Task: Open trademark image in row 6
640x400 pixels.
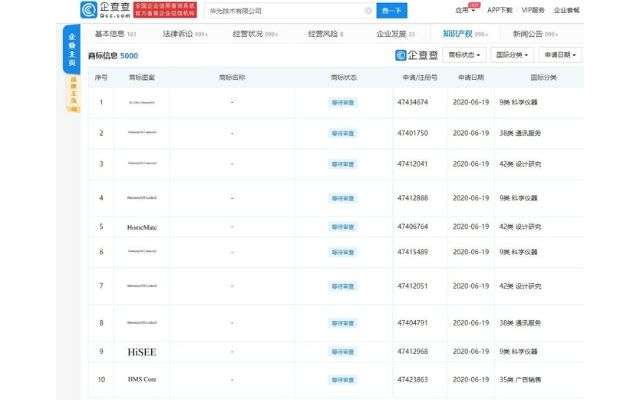Action: coord(142,251)
